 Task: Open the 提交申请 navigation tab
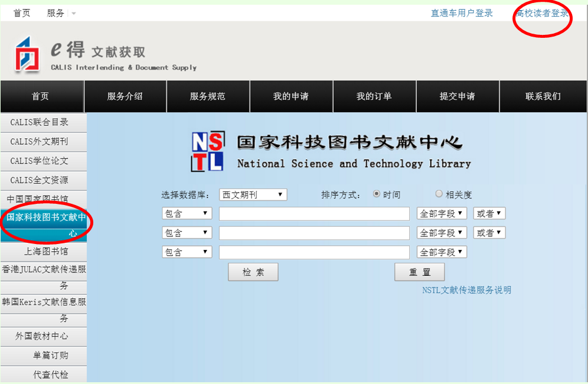point(458,96)
